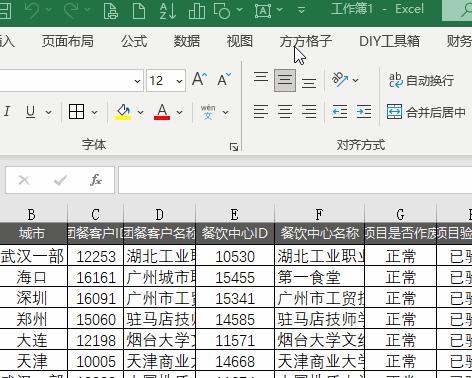Viewport: 472px width, 378px height.
Task: Select column E header
Action: [235, 214]
